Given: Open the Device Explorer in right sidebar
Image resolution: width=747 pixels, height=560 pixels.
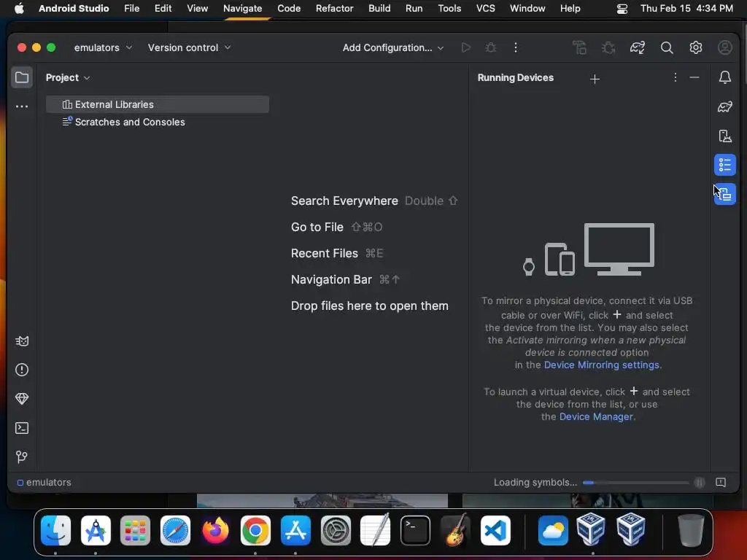Looking at the screenshot, I should (x=725, y=136).
